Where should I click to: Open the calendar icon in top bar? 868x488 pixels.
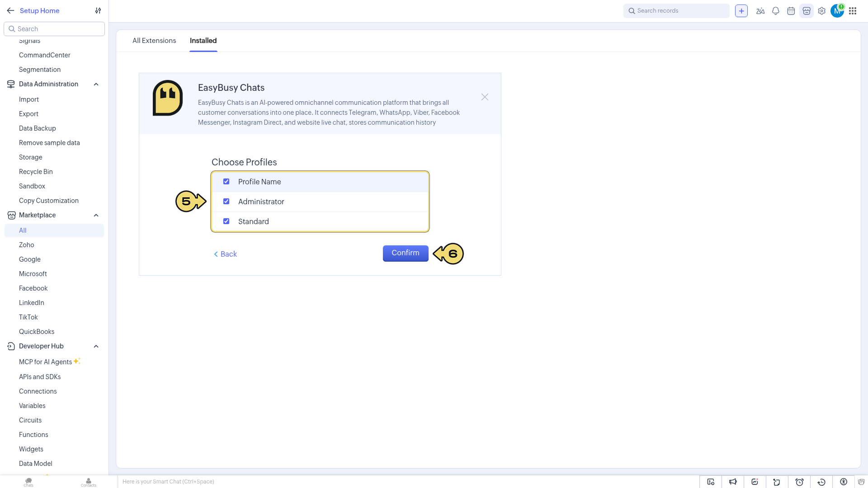coord(791,11)
